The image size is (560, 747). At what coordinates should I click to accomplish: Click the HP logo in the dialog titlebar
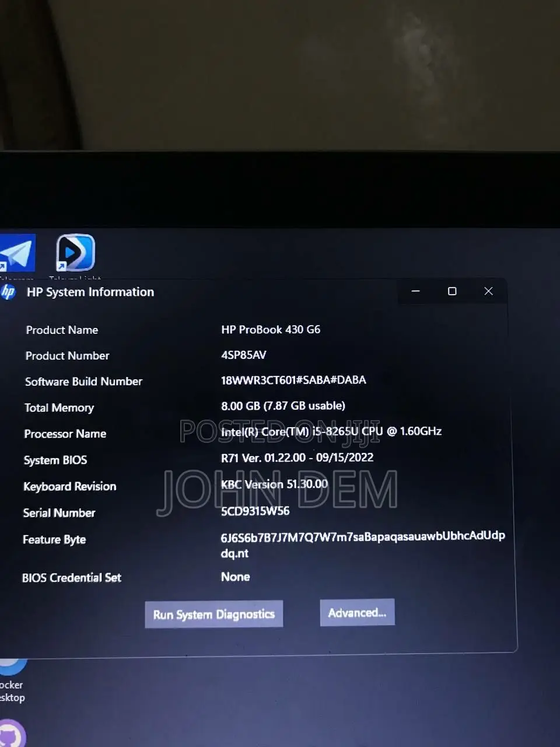(9, 292)
